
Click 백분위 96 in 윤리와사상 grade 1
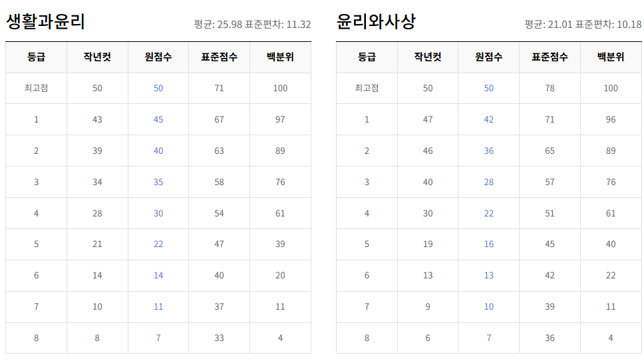pyautogui.click(x=611, y=119)
